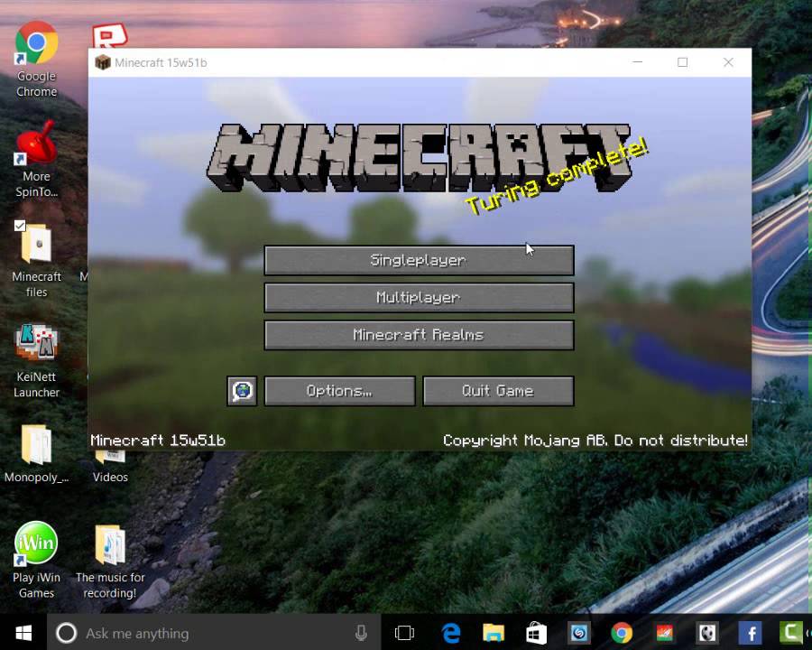Click the Multiplayer button
812x650 pixels.
coord(419,298)
